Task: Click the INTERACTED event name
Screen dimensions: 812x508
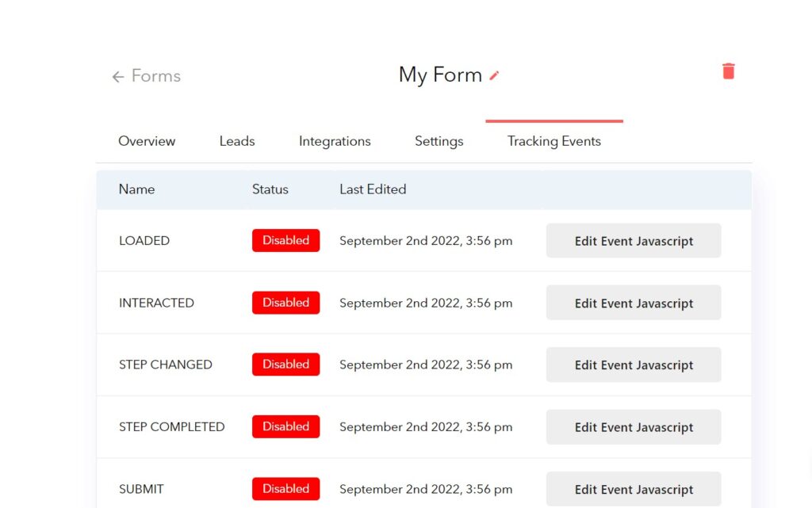Action: pyautogui.click(x=156, y=303)
